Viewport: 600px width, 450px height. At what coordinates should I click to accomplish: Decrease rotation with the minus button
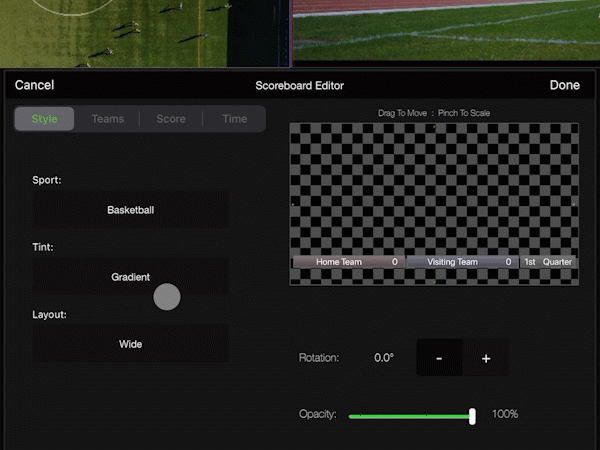[x=440, y=358]
